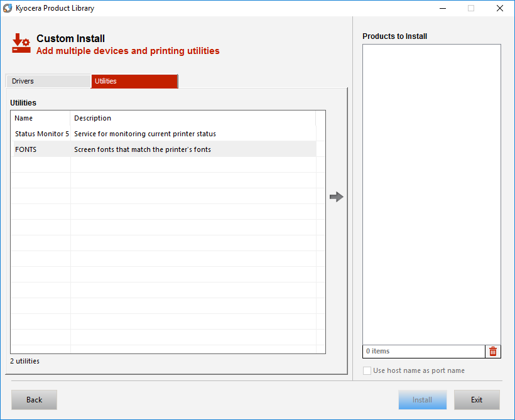
Task: Click 'Screen fonts that match' description text
Action: tap(143, 149)
